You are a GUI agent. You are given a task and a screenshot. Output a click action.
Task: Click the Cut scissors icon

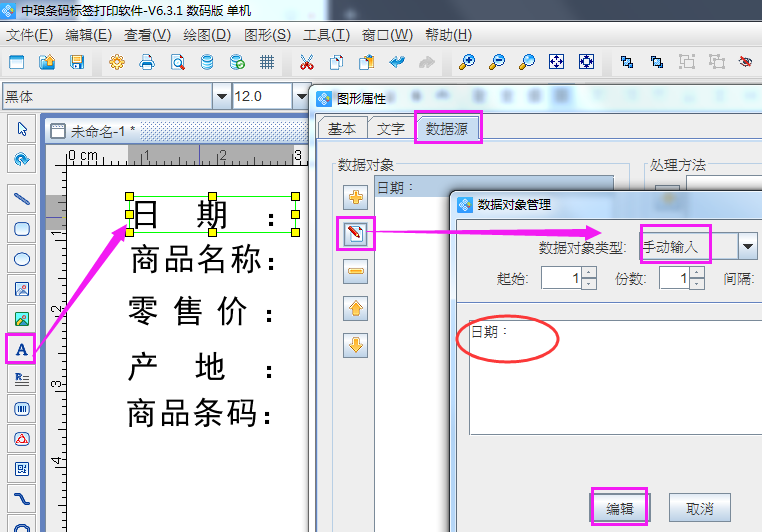click(x=306, y=62)
